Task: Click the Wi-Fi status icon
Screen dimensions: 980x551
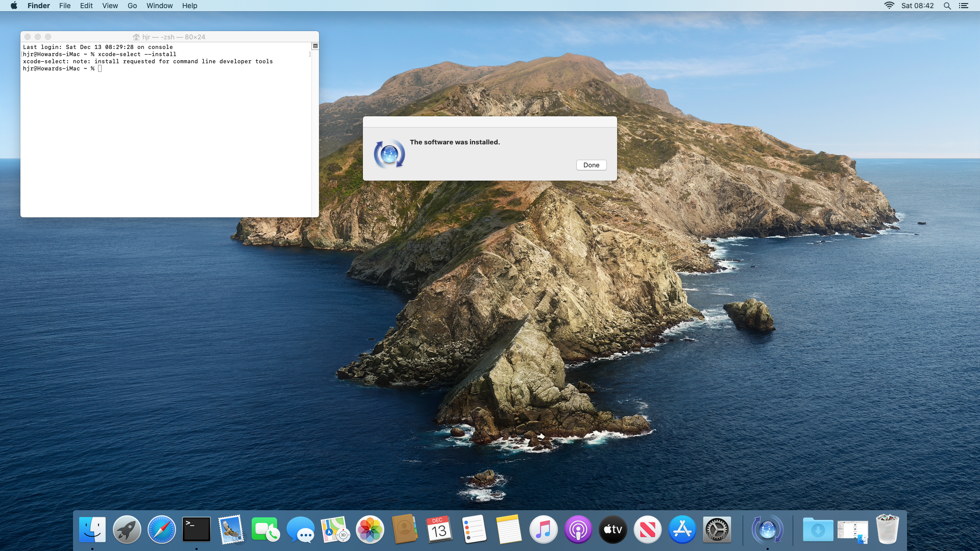Action: point(889,6)
